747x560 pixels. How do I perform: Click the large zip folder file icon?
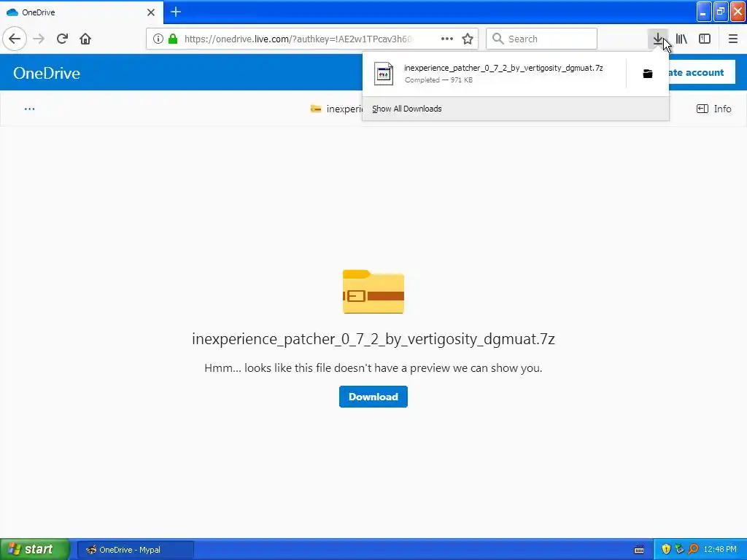[x=373, y=292]
